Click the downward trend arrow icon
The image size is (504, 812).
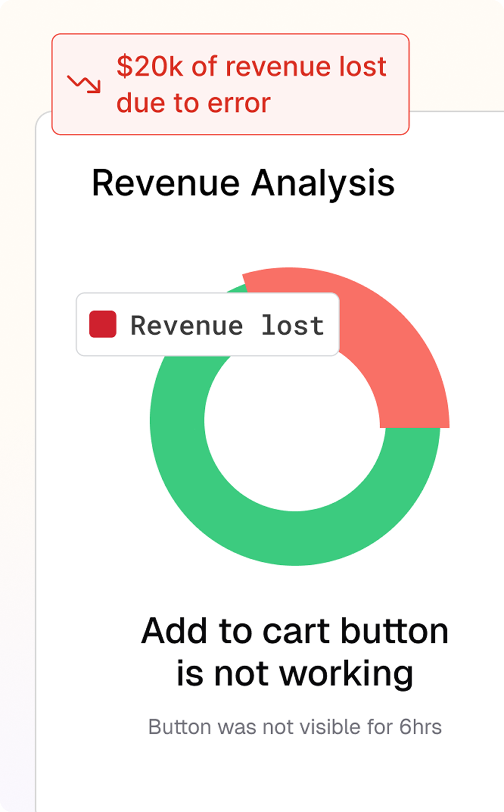pyautogui.click(x=84, y=84)
